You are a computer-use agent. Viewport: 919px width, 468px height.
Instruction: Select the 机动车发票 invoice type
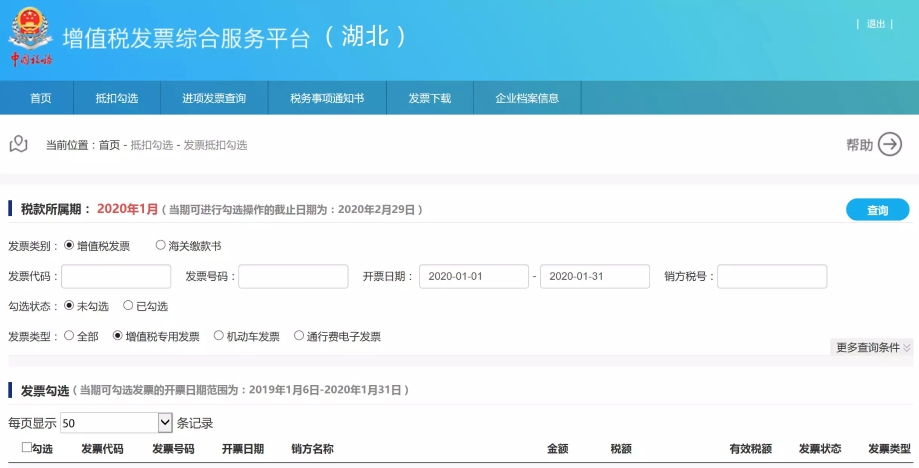pyautogui.click(x=219, y=336)
